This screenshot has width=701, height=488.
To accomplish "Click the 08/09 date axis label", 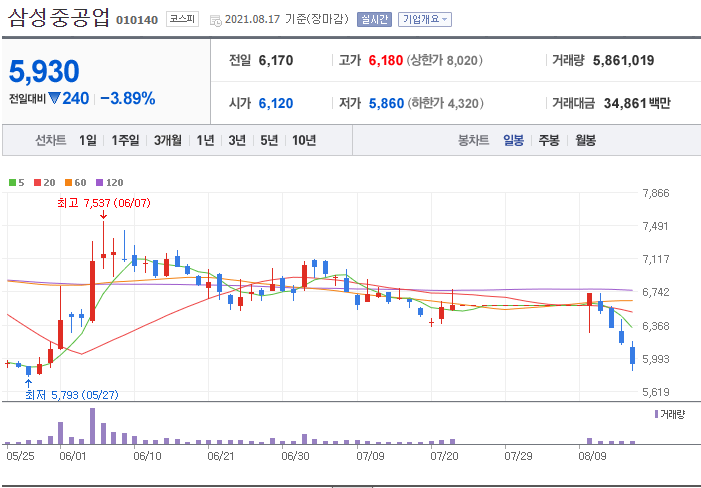I will point(592,457).
